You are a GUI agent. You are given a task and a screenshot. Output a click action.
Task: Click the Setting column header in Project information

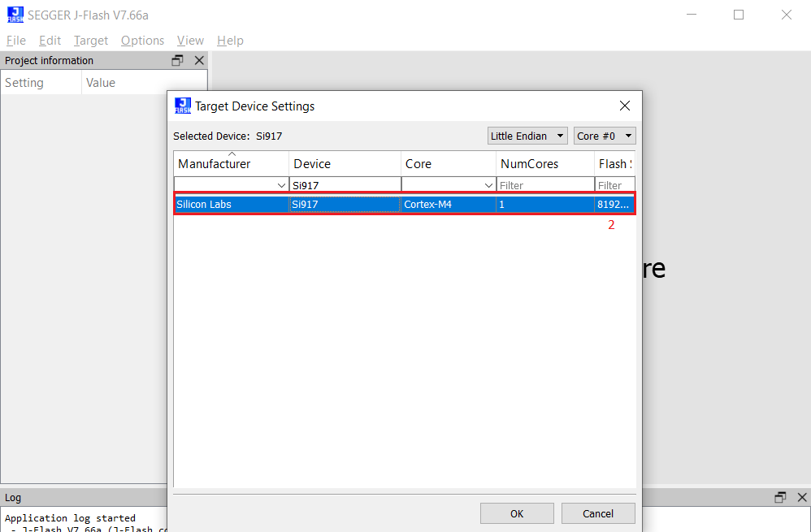click(41, 83)
